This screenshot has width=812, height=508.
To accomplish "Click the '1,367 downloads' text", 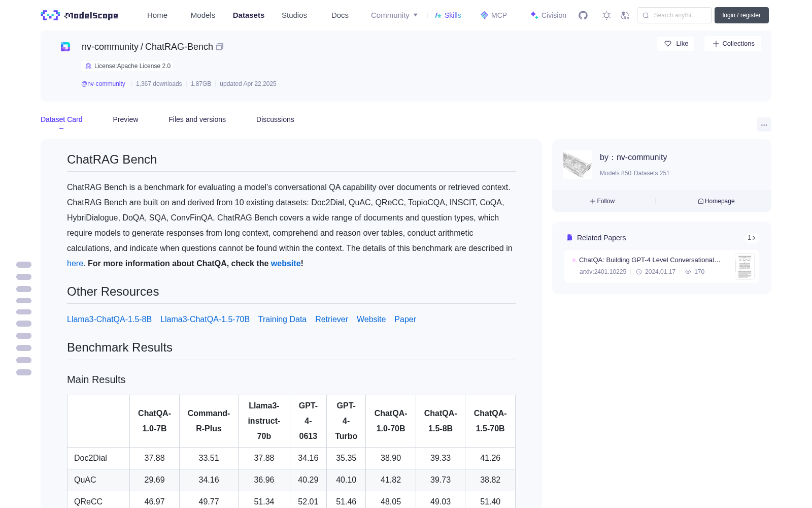I will tap(159, 84).
